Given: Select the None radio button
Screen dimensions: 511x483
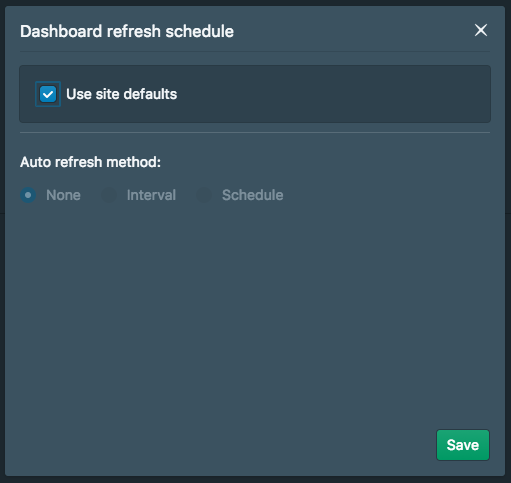Looking at the screenshot, I should [28, 195].
